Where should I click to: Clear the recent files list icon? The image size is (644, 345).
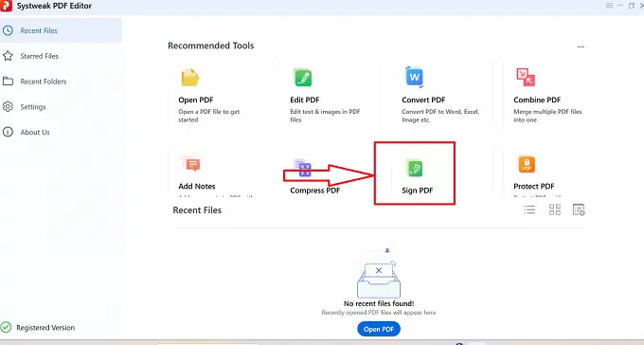click(579, 209)
